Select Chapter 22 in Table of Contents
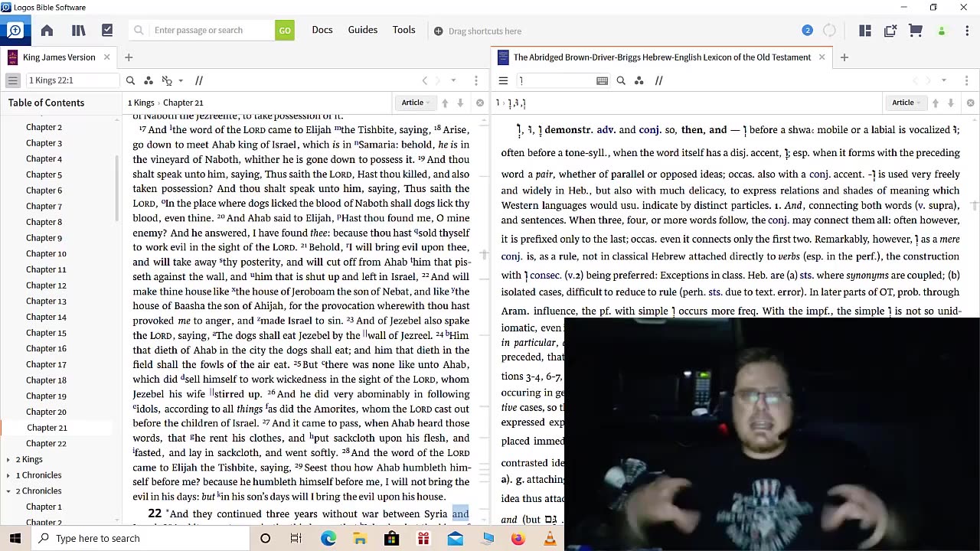This screenshot has width=980, height=551. click(x=46, y=443)
